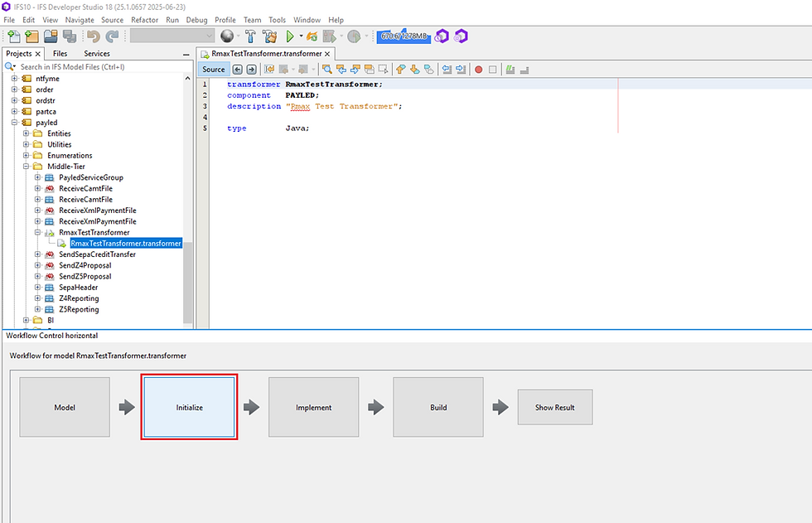Click the Find Selection magnifier icon

pyautogui.click(x=326, y=70)
